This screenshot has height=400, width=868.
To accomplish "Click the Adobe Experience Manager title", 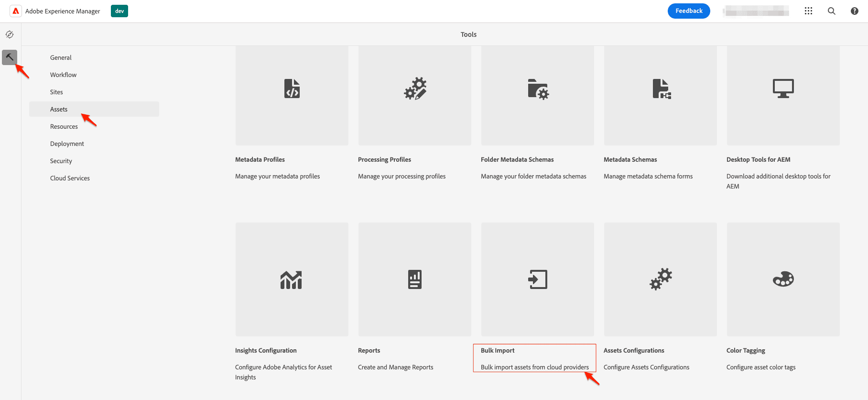I will coord(63,11).
